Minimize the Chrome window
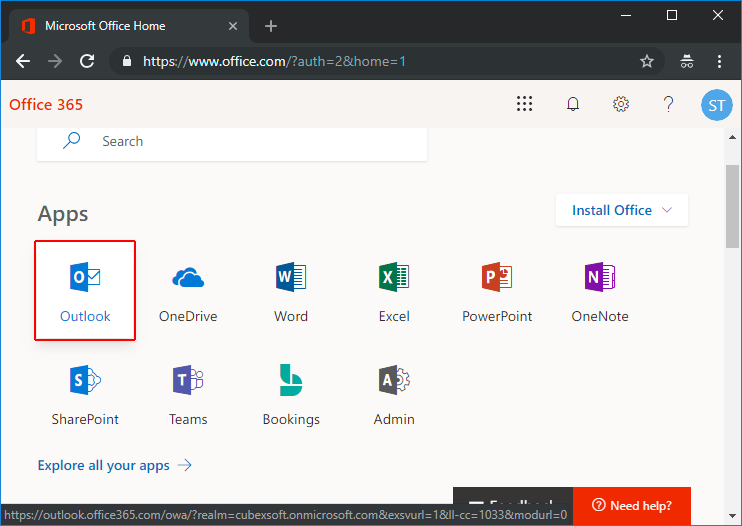742x526 pixels. coord(626,15)
